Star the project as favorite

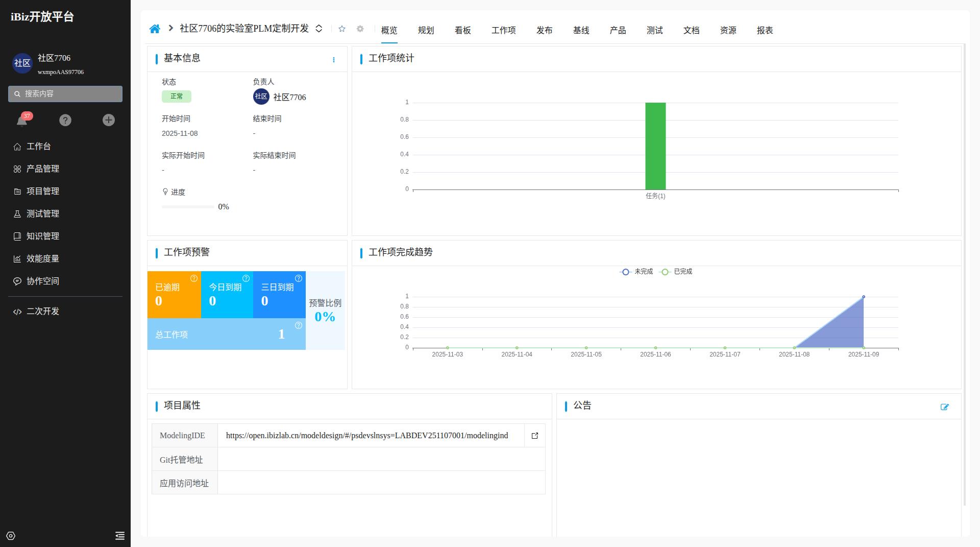click(342, 29)
